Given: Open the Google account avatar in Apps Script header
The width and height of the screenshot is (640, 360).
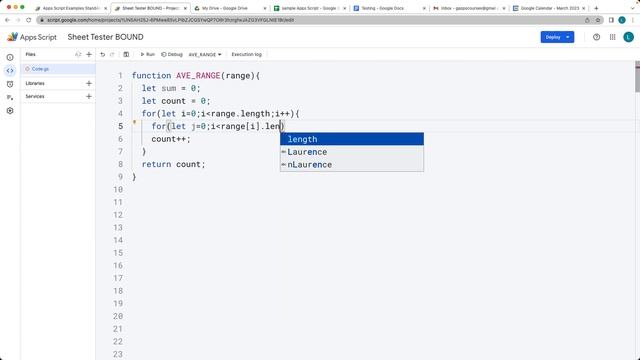Looking at the screenshot, I should [629, 37].
